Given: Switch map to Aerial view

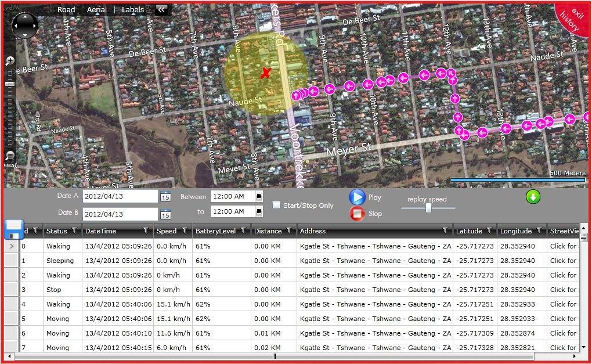Looking at the screenshot, I should pos(96,9).
